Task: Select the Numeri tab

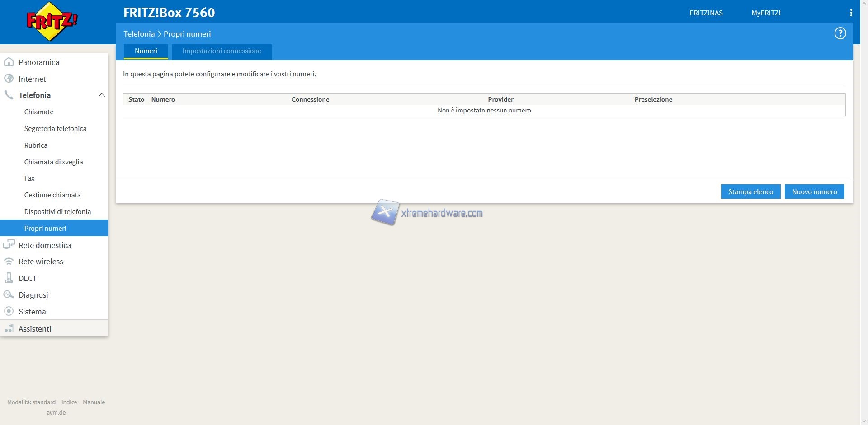Action: point(146,51)
